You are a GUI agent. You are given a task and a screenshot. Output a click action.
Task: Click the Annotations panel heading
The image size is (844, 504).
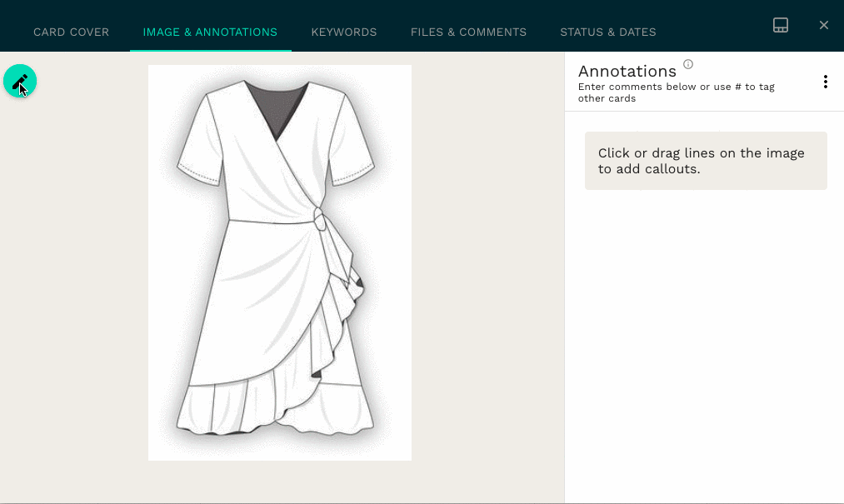point(627,71)
